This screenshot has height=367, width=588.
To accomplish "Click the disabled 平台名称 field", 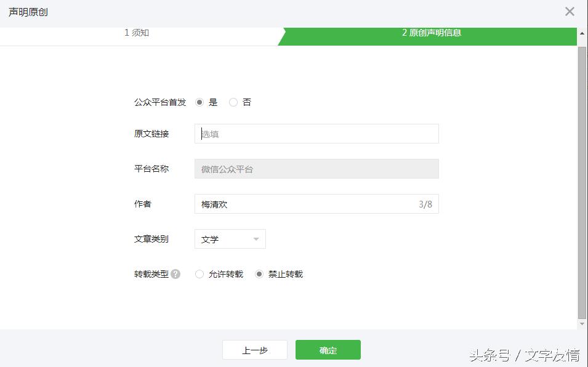I will (x=316, y=168).
